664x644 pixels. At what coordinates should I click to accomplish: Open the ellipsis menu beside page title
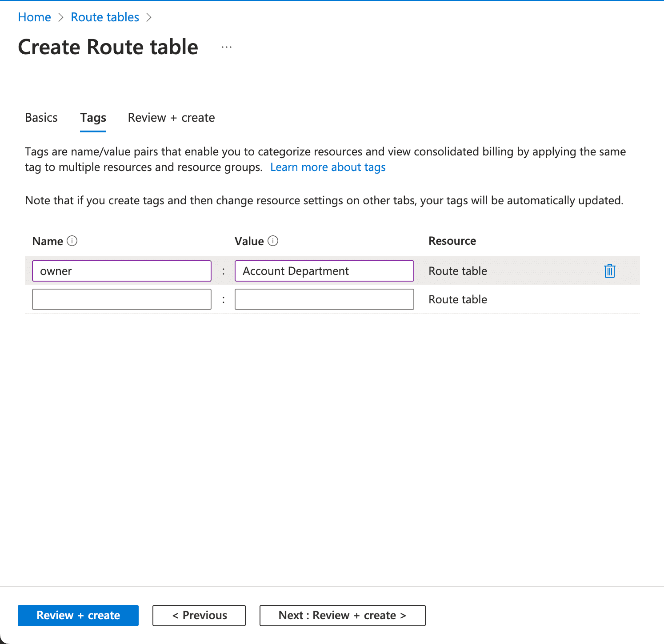tap(226, 47)
